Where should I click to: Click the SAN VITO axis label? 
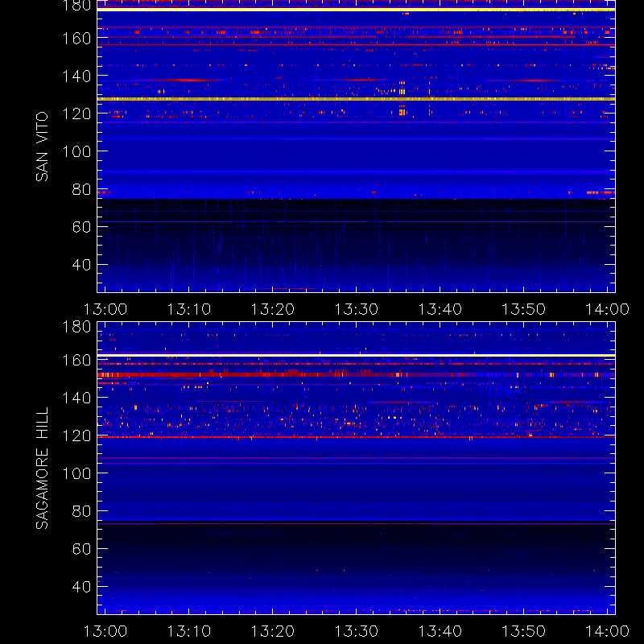tap(42, 147)
